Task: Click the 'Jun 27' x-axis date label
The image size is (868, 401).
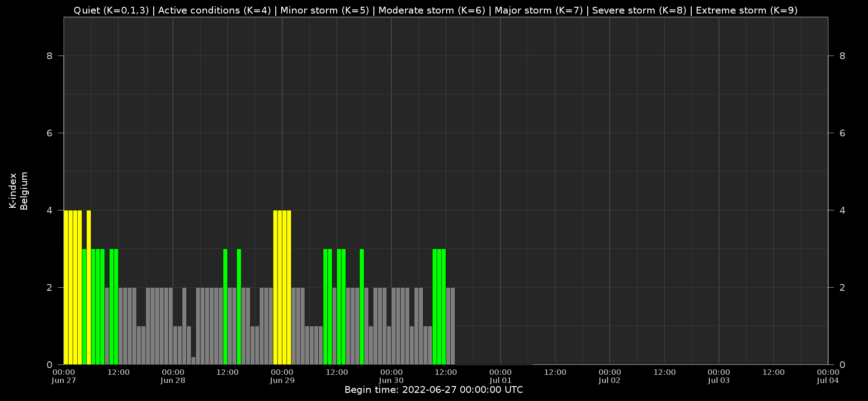Action: (64, 380)
